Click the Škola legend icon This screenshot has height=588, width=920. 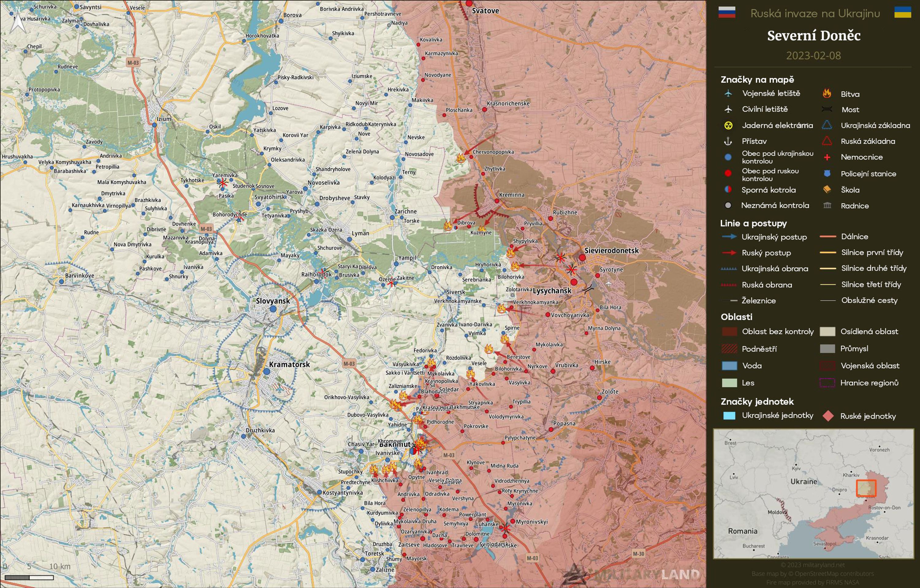click(x=827, y=189)
